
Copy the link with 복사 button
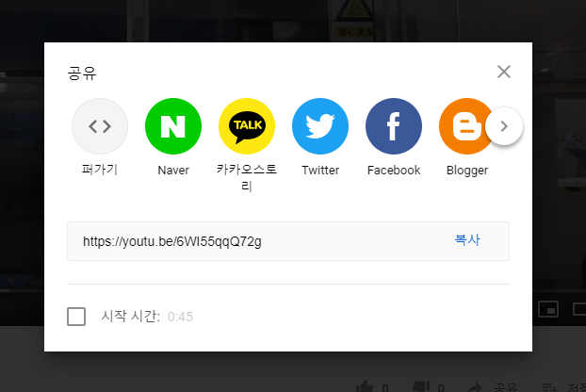pyautogui.click(x=467, y=240)
